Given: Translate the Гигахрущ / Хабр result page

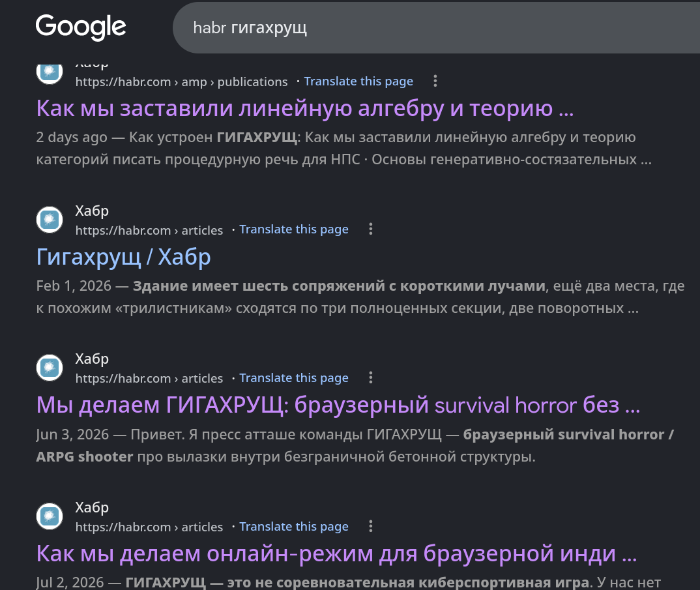Looking at the screenshot, I should 294,229.
